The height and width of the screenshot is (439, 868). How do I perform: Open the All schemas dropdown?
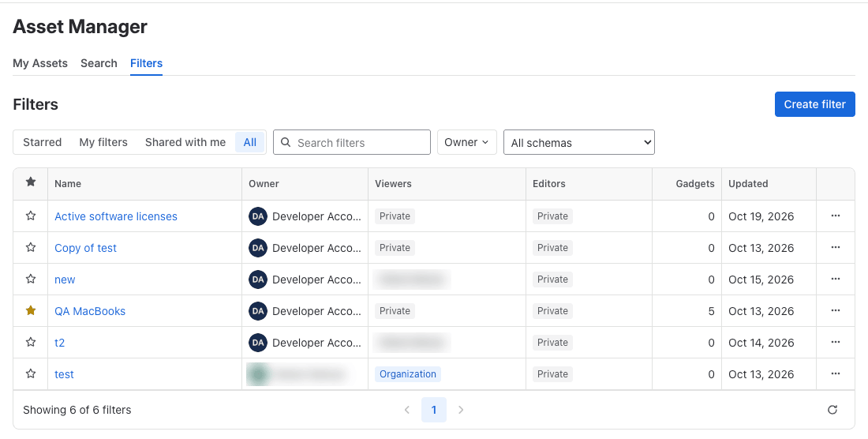coord(579,142)
